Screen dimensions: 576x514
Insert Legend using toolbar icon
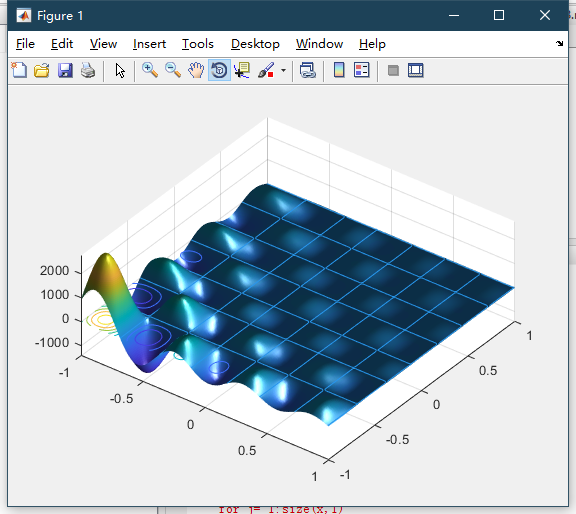tap(361, 70)
